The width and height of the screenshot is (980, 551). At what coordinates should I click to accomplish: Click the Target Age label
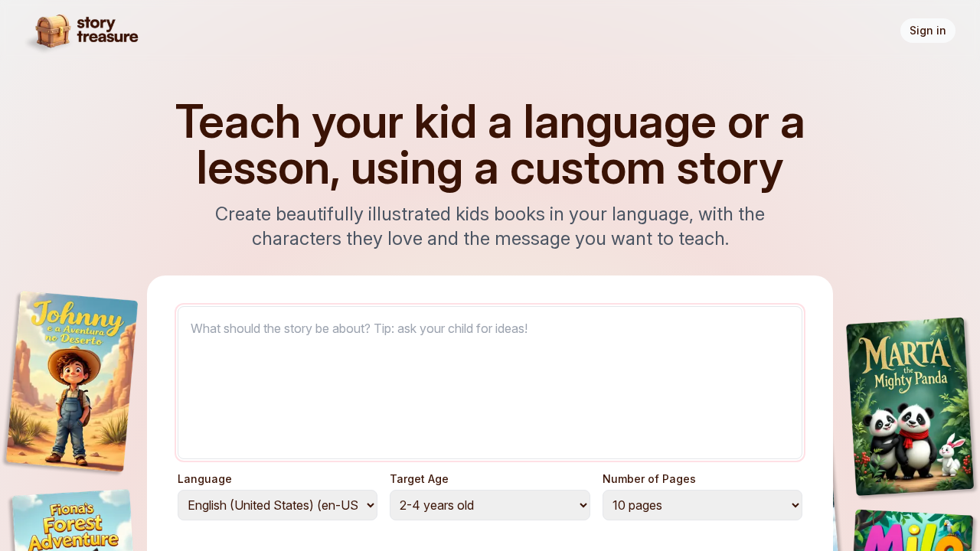pyautogui.click(x=419, y=478)
